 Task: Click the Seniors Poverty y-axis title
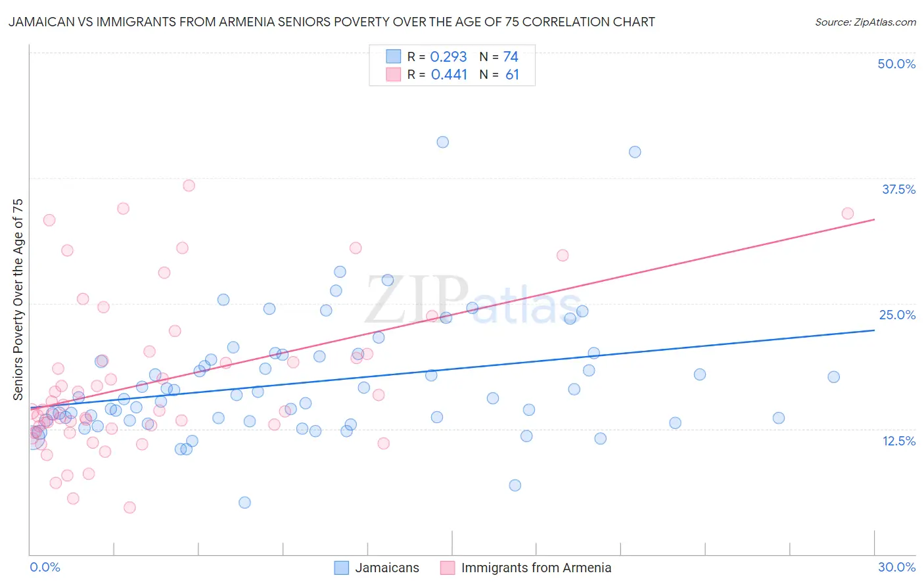18,299
